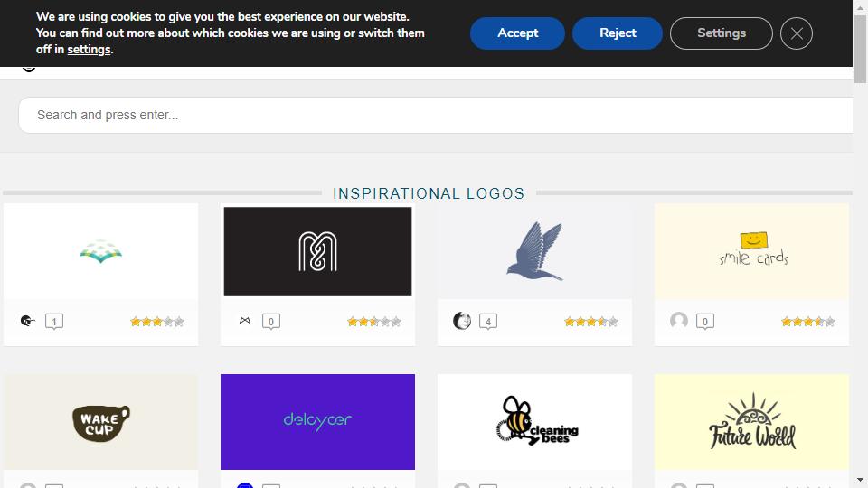Screen dimensions: 868x488
Task: Open the blue bird logo thumbnail
Action: coord(534,251)
